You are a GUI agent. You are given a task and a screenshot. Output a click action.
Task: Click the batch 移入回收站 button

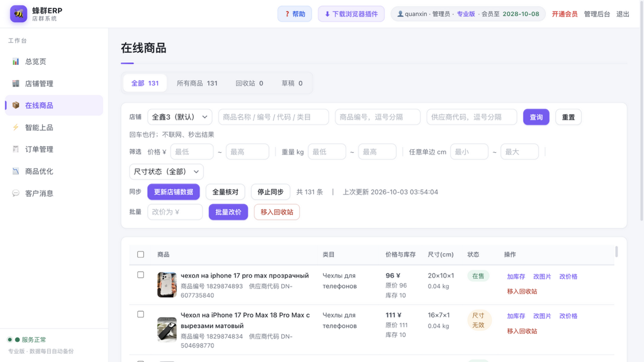[277, 212]
